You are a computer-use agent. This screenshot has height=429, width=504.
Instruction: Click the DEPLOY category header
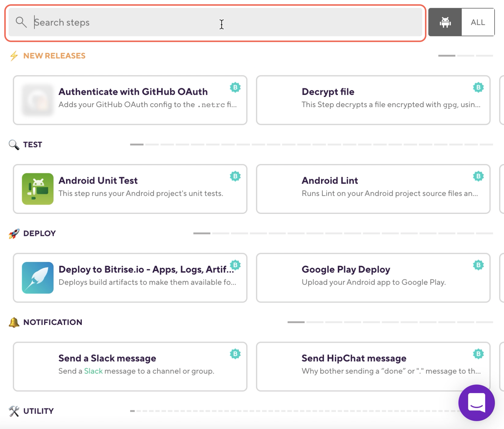[39, 233]
